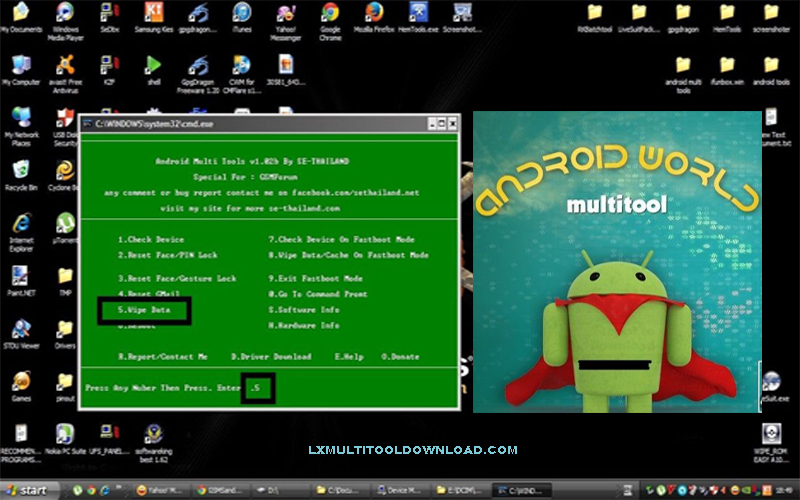Open the HemTools.exe desktop icon

[x=418, y=17]
